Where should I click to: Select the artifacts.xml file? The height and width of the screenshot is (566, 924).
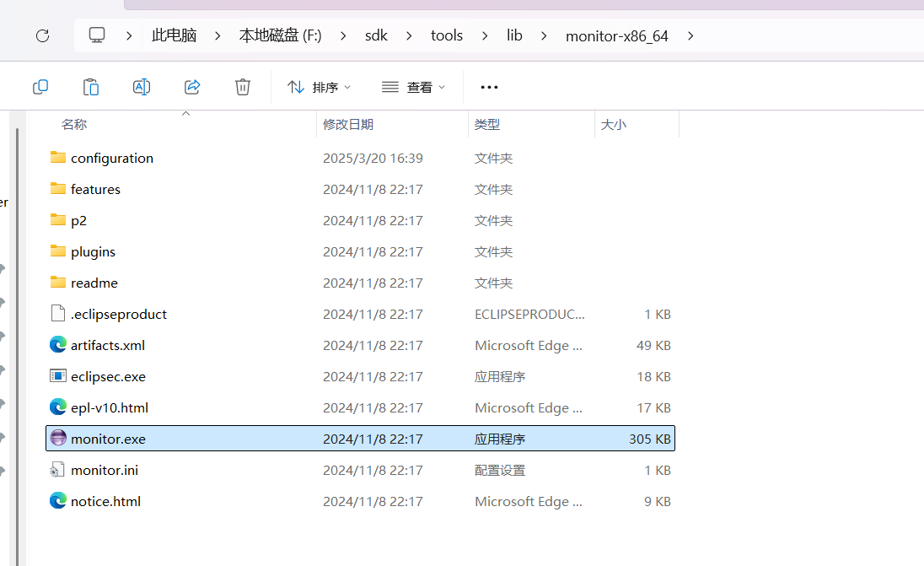click(x=107, y=345)
